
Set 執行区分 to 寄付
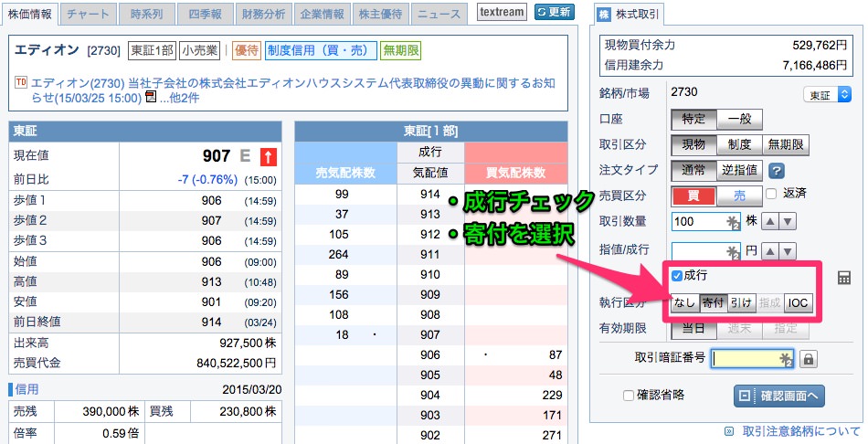click(713, 302)
